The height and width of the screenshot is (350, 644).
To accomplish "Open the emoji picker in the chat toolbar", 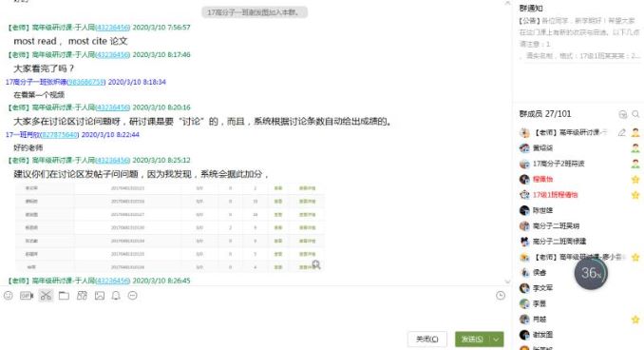I will [x=9, y=295].
